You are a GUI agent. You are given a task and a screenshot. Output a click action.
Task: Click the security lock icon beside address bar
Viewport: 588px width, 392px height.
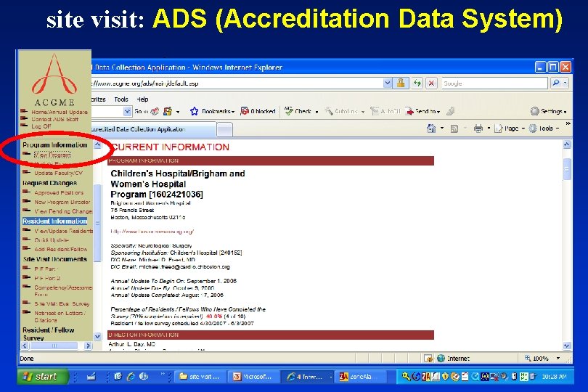400,83
